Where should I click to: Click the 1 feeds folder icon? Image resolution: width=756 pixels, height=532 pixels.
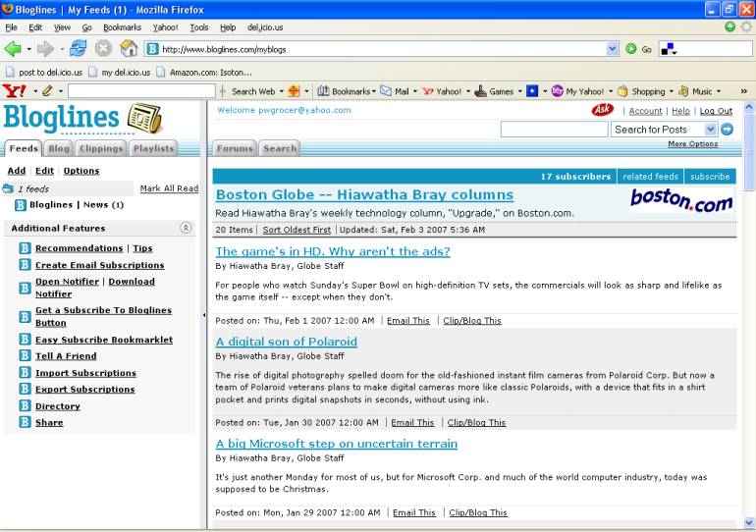click(8, 188)
